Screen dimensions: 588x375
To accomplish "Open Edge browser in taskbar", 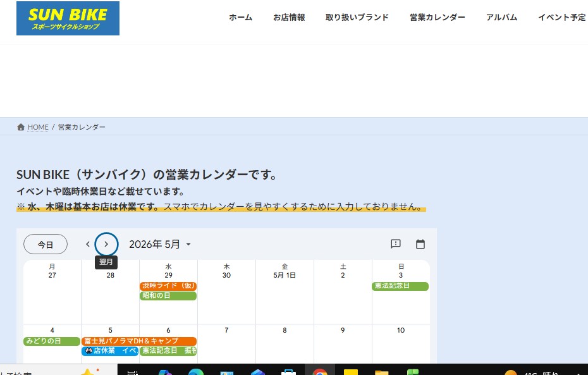I will 195,372.
